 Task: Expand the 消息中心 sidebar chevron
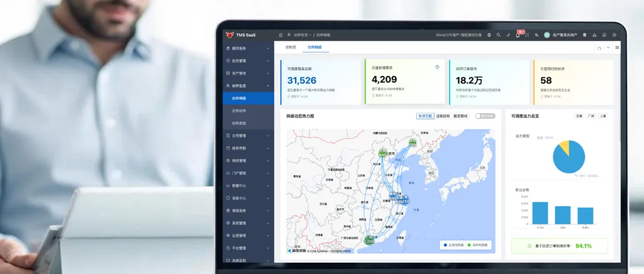268,198
